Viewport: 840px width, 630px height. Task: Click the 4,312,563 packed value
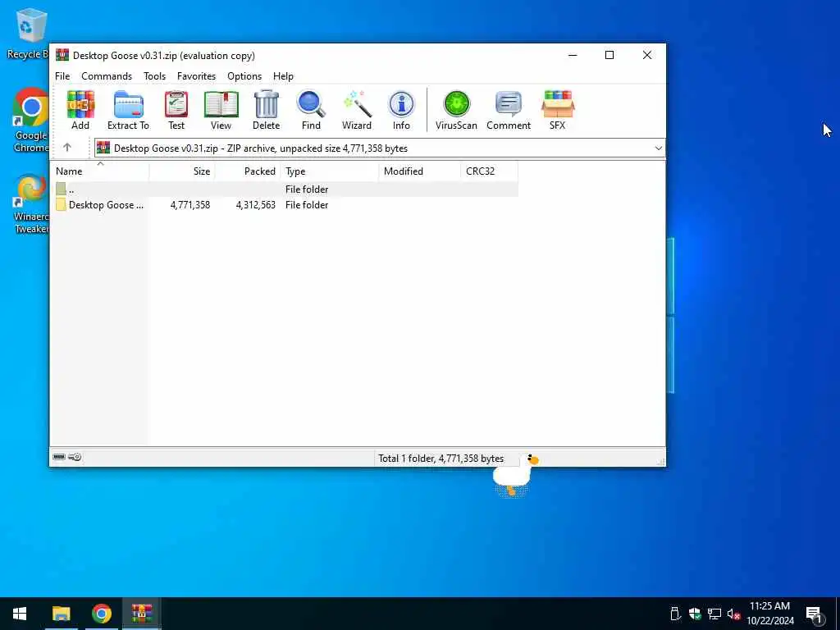pos(256,204)
